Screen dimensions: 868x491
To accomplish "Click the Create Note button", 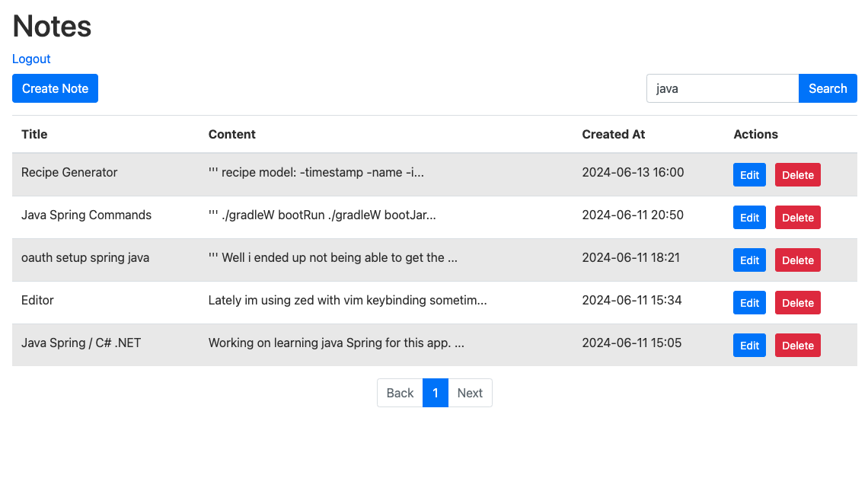I will coord(55,88).
